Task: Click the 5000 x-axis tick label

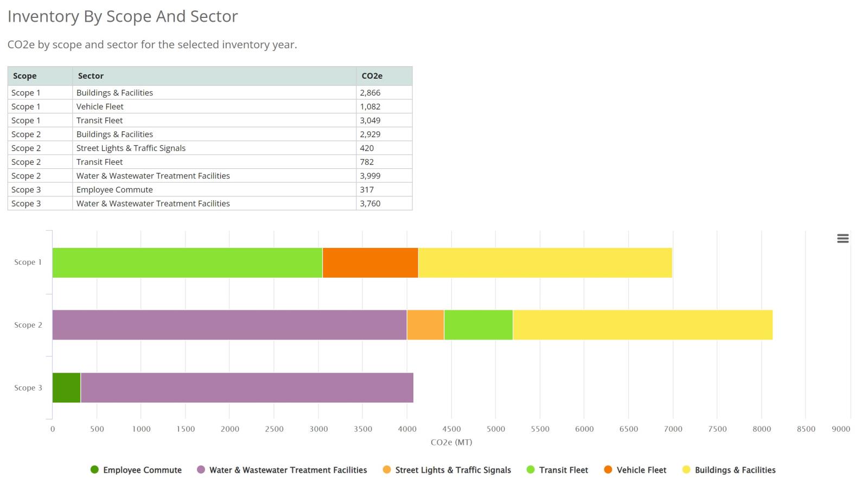Action: tap(496, 429)
